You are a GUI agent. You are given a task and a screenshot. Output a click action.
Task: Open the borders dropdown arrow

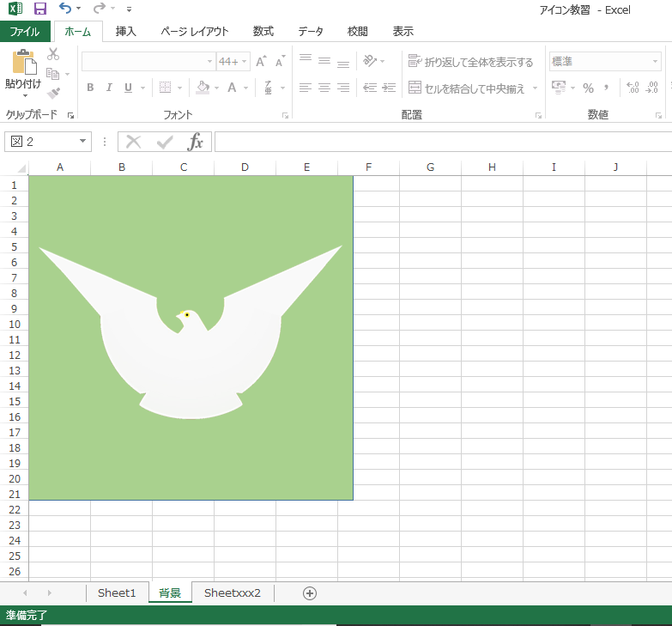pyautogui.click(x=179, y=88)
